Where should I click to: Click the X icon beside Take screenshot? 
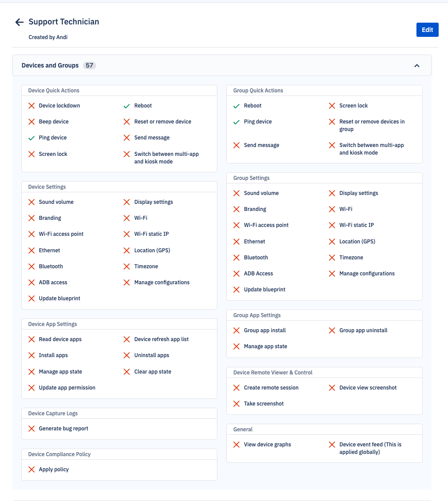click(x=236, y=404)
